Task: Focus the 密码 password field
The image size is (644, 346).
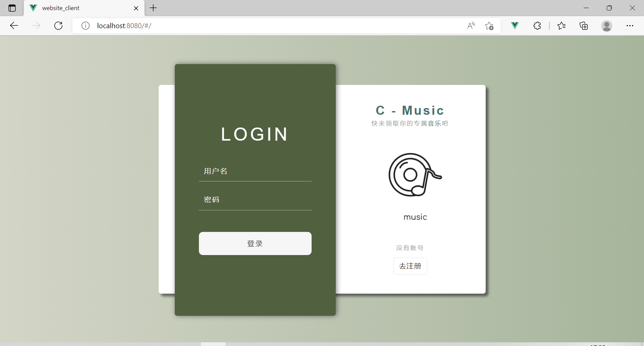Action: coord(255,200)
